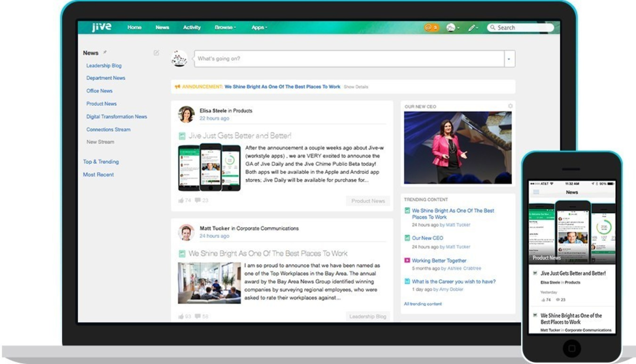The width and height of the screenshot is (636, 364).
Task: Open the Home nav item
Action: click(x=134, y=27)
